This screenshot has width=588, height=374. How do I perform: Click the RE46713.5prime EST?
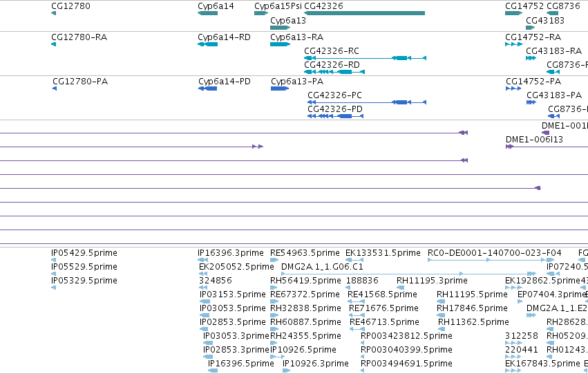pos(357,329)
